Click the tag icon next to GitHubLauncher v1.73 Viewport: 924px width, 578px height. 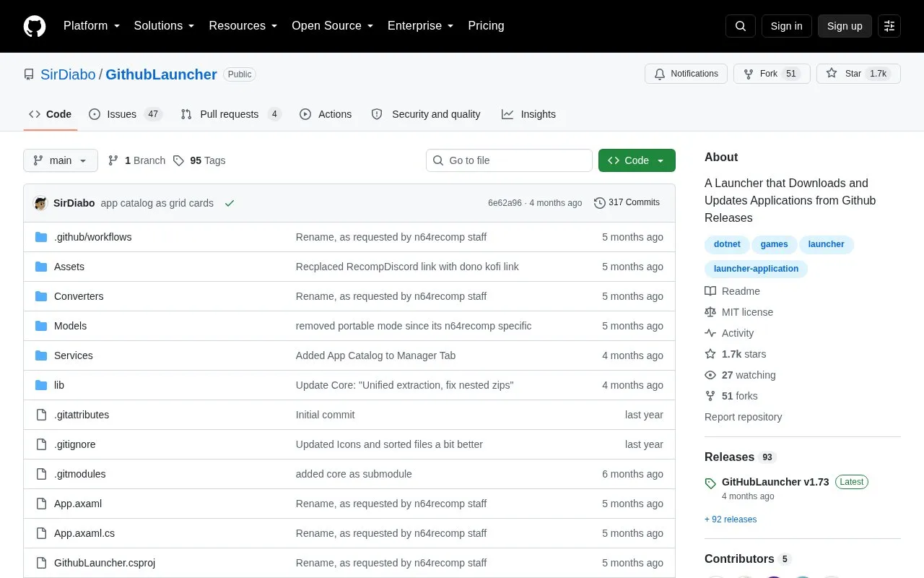[x=710, y=483]
